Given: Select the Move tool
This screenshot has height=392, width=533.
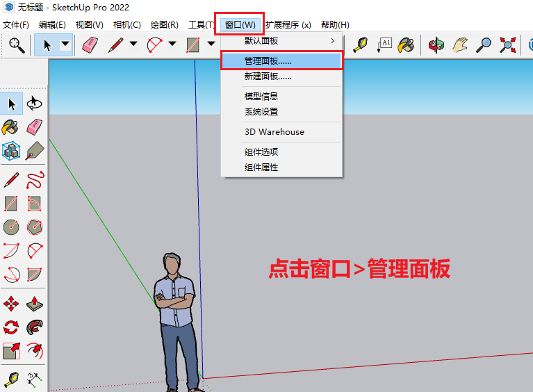Looking at the screenshot, I should 11,304.
